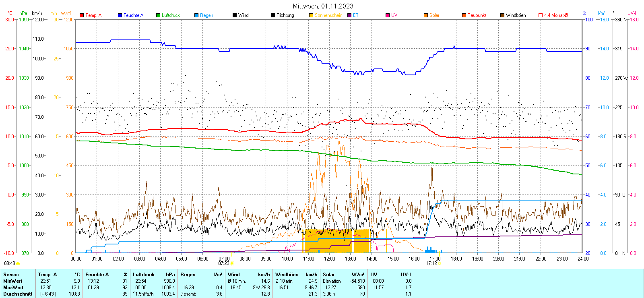Viewport: 644px width, 298px height.
Task: Click the red Temp. A. legend swatch
Action: tap(82, 15)
